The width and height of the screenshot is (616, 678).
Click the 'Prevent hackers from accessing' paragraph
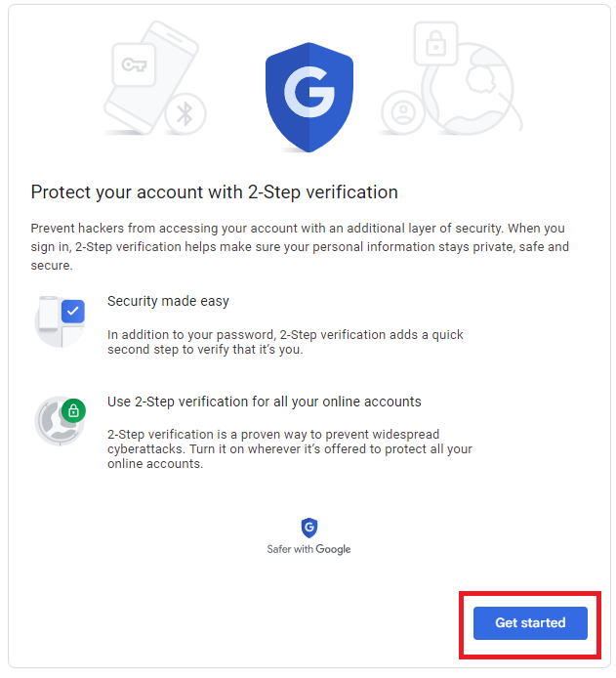point(300,246)
